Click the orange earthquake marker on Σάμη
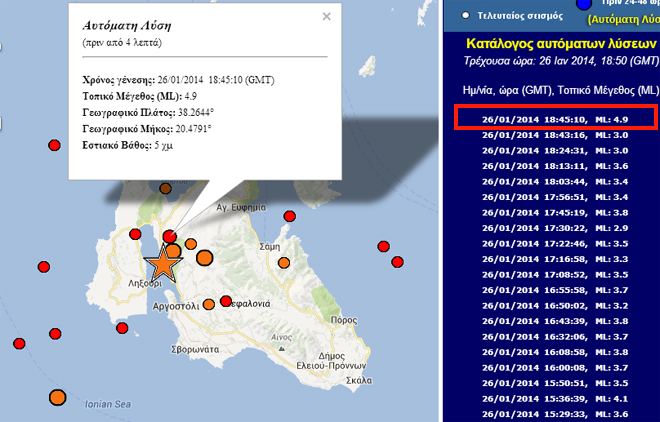This screenshot has height=422, width=660. pos(284,263)
